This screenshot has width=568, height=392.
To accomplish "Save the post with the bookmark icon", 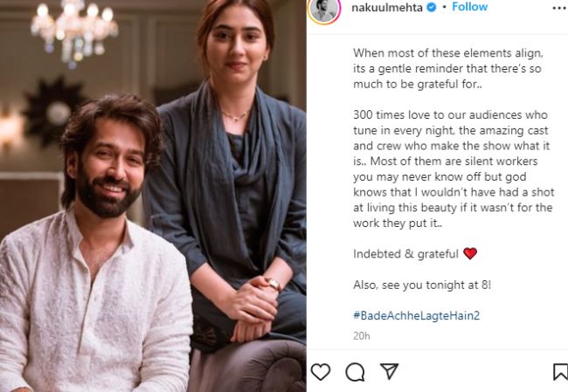I will tap(560, 372).
